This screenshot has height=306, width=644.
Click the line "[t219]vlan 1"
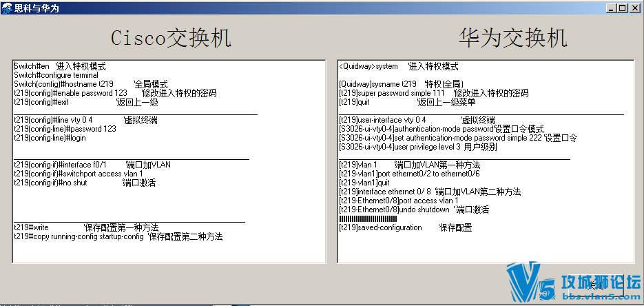[x=358, y=165]
